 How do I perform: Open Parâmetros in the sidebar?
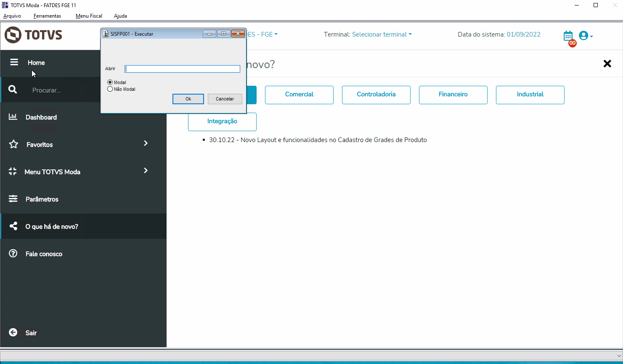coord(42,199)
